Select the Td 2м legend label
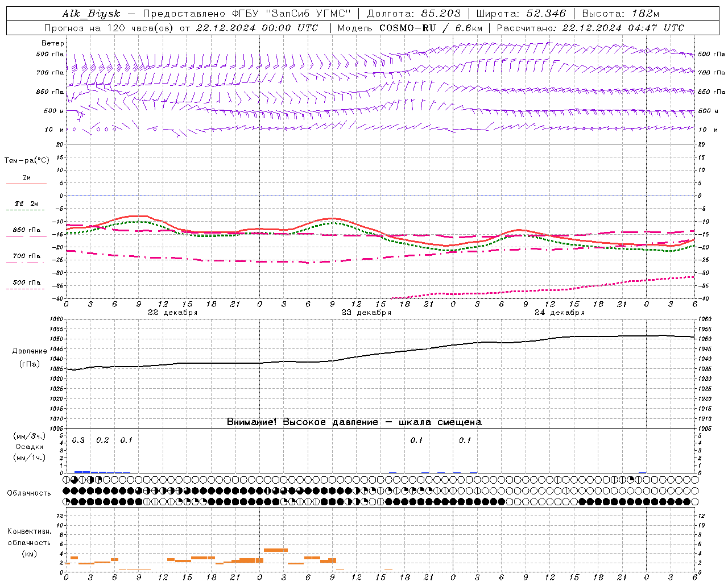 (x=27, y=203)
